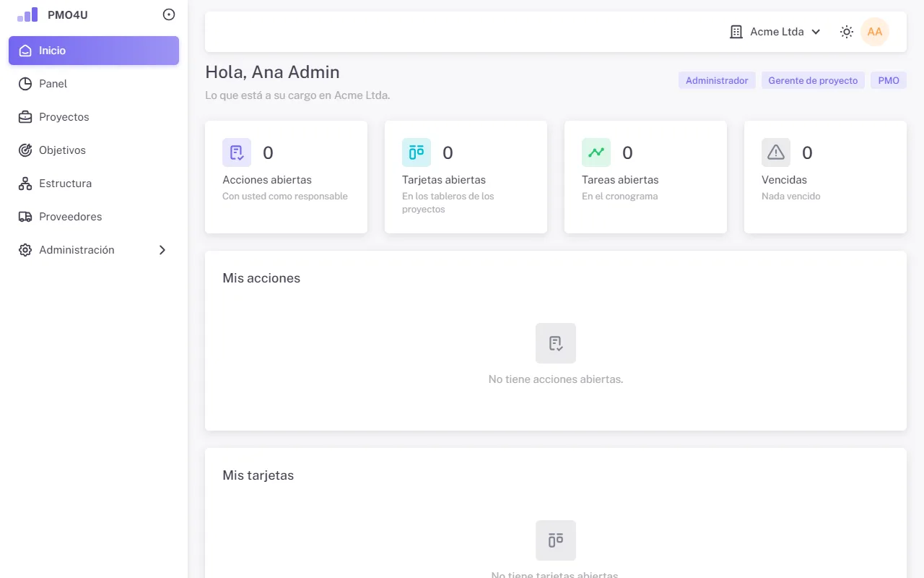This screenshot has width=924, height=578.
Task: Open the Administración menu
Action: [94, 250]
